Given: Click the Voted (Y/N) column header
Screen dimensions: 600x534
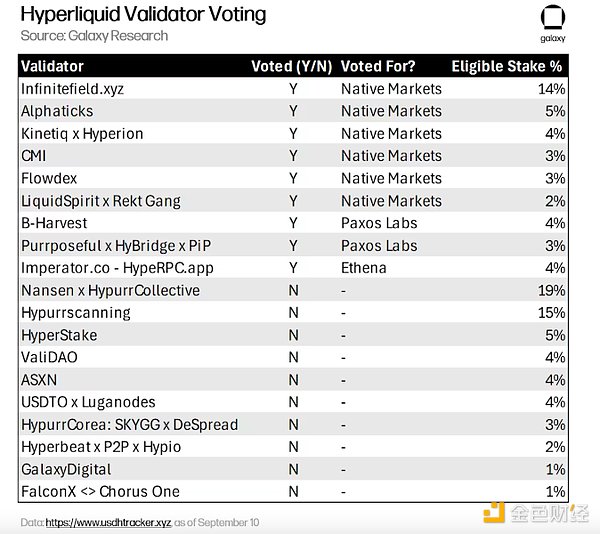Looking at the screenshot, I should tap(289, 67).
